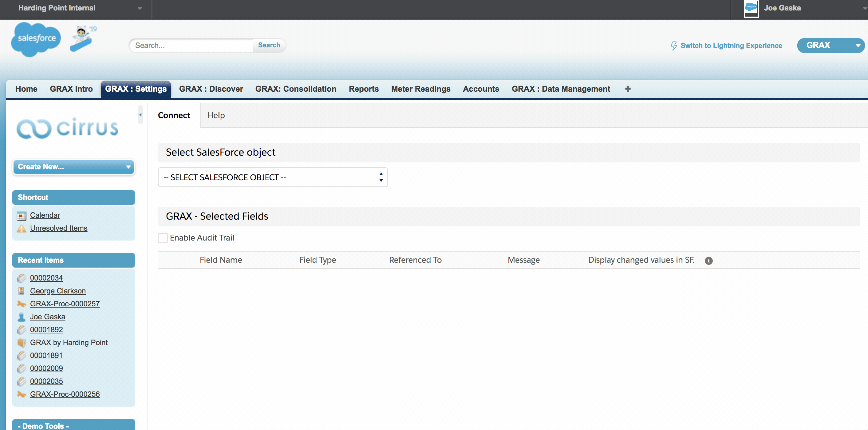Click the Calendar shortcut icon
Viewport: 868px width, 430px height.
[x=22, y=216]
